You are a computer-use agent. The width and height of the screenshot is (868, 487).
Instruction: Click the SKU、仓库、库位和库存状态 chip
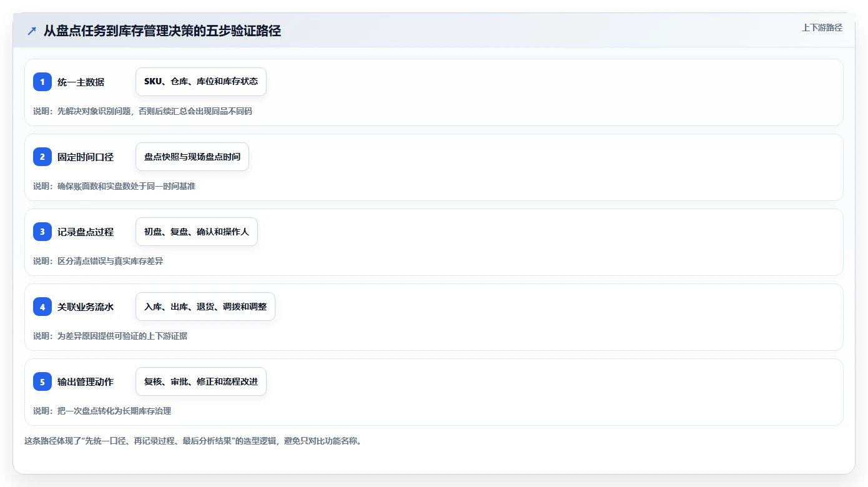tap(201, 82)
